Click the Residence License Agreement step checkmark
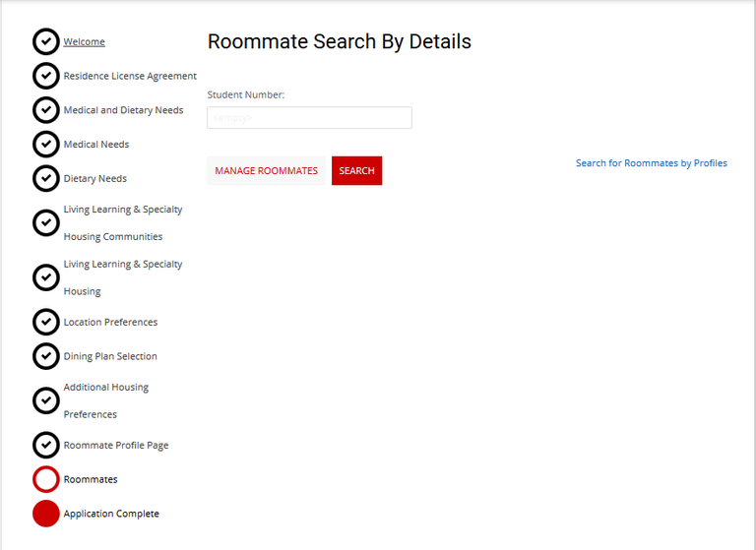Viewport: 756px width, 550px height. (46, 76)
